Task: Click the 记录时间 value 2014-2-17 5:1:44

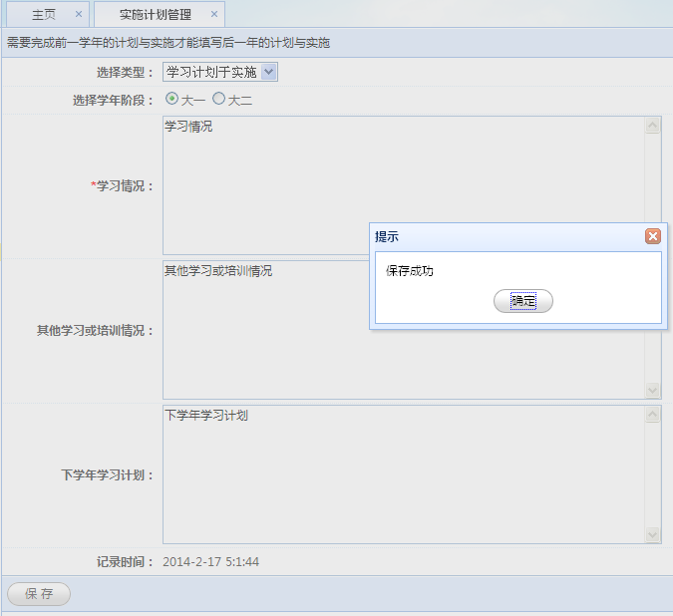Action: pos(210,562)
